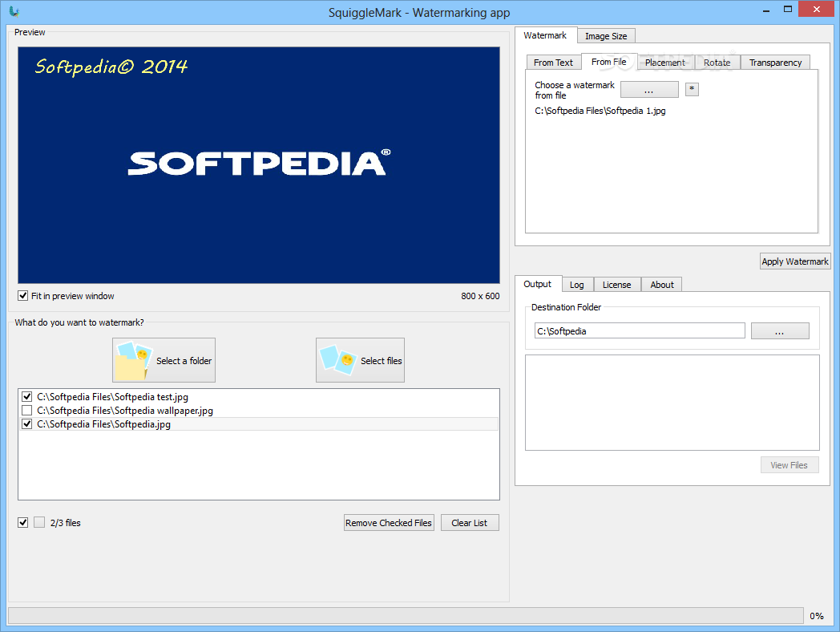Click the photos icon on Select files
This screenshot has height=632, width=840.
(338, 359)
